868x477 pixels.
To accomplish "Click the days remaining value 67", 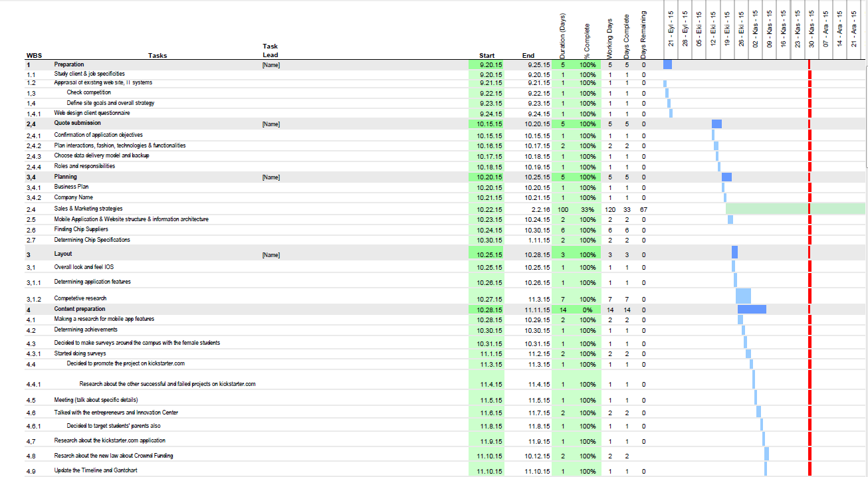I will coord(643,209).
